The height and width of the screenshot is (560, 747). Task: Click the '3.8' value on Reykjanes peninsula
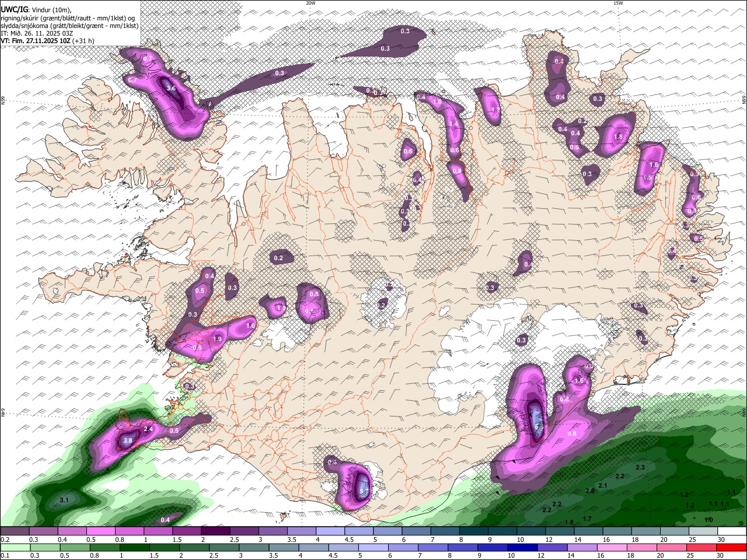click(128, 440)
